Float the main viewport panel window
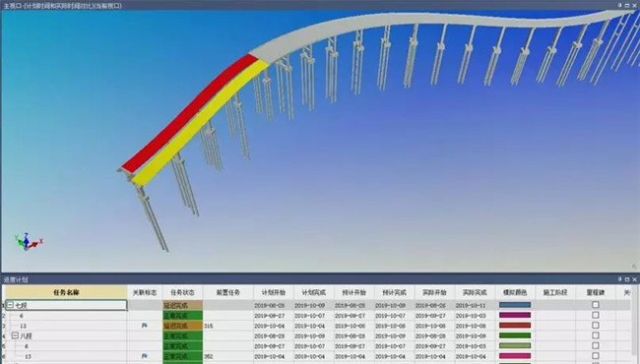Image resolution: width=640 pixels, height=364 pixels. click(x=627, y=5)
